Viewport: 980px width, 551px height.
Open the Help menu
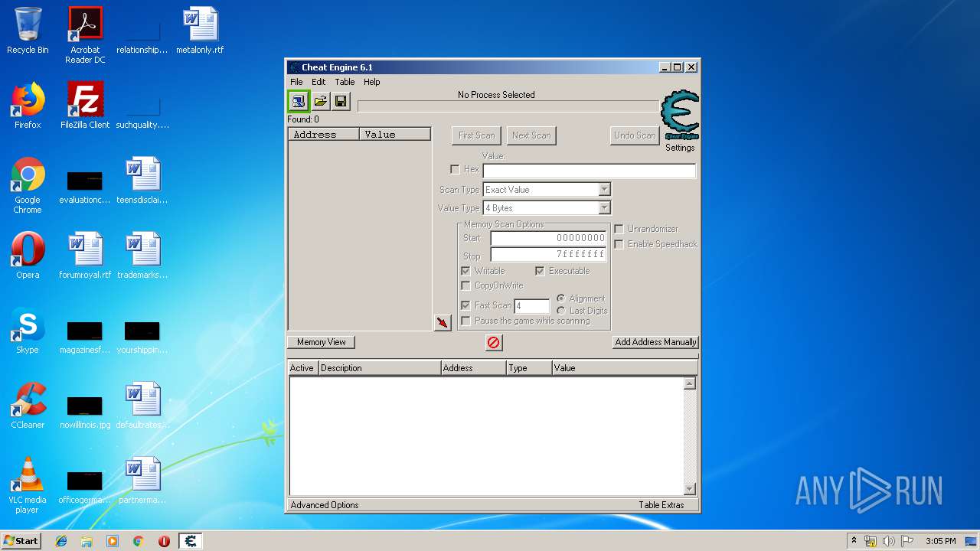(371, 82)
